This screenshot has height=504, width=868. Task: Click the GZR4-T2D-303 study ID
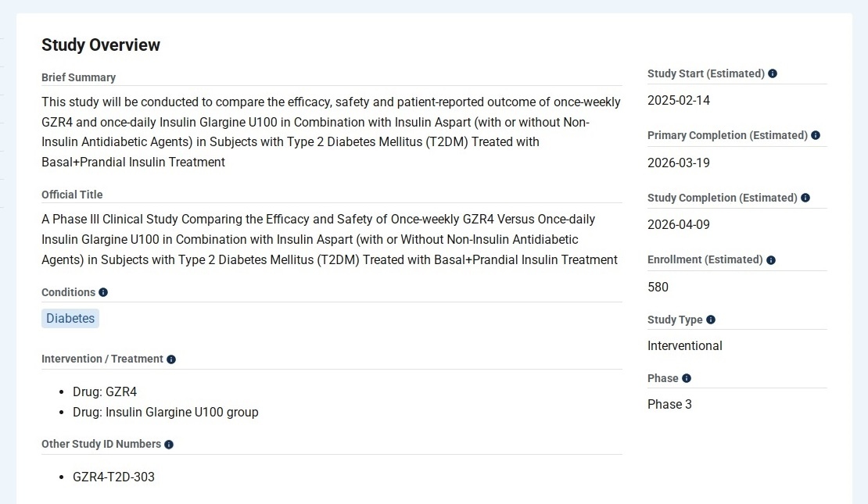[113, 477]
